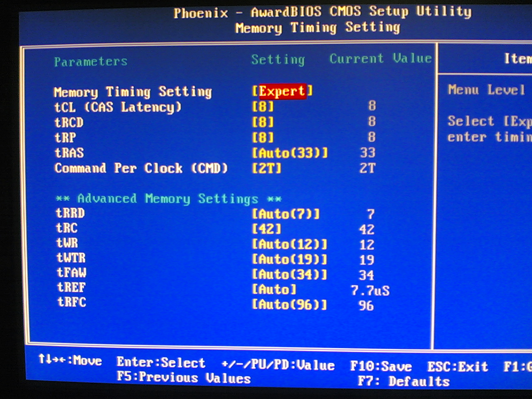Click the F5:Previous Values hint
This screenshot has width=532, height=399.
pos(184,378)
